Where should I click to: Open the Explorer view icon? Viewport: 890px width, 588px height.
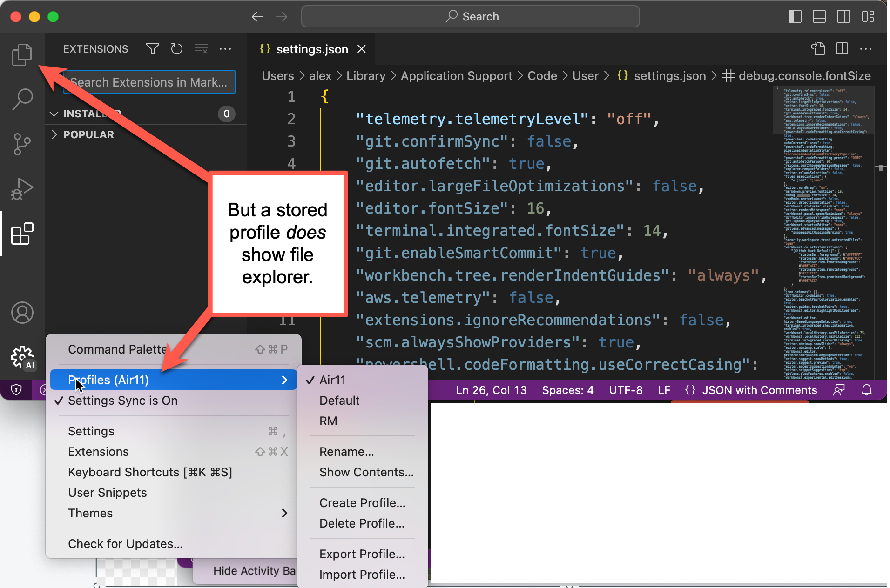tap(22, 54)
